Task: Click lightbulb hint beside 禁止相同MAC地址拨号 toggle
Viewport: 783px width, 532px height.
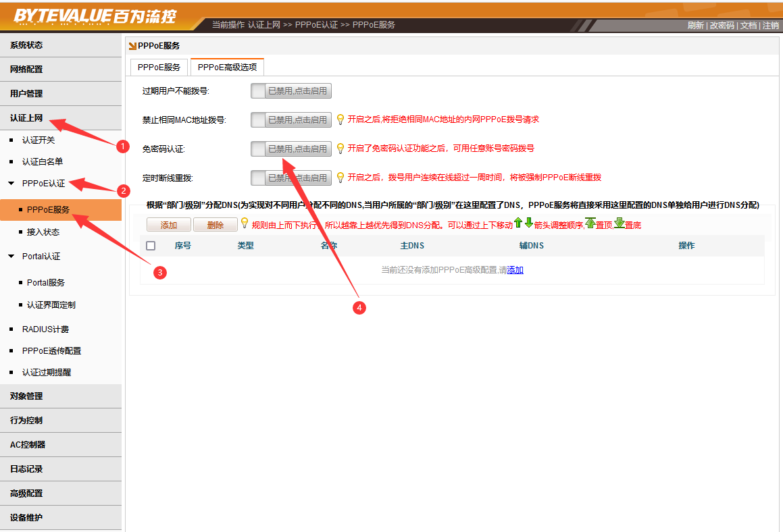Action: (340, 119)
